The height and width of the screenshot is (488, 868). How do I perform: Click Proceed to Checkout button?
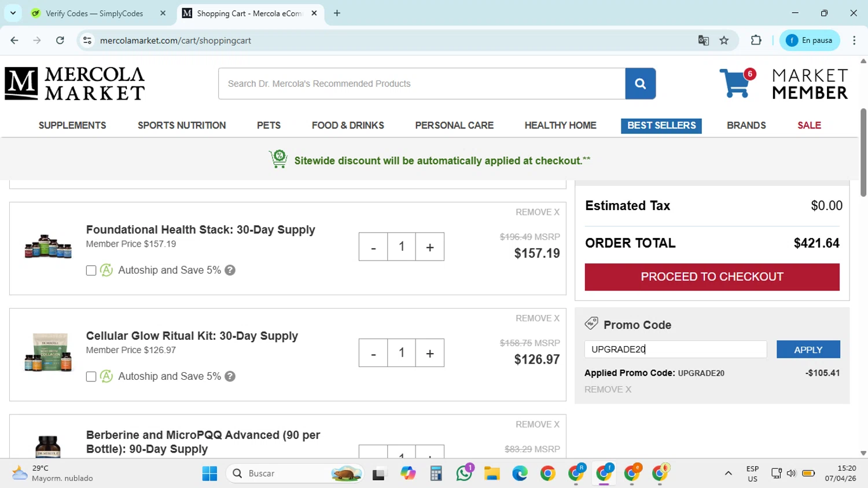(x=712, y=277)
